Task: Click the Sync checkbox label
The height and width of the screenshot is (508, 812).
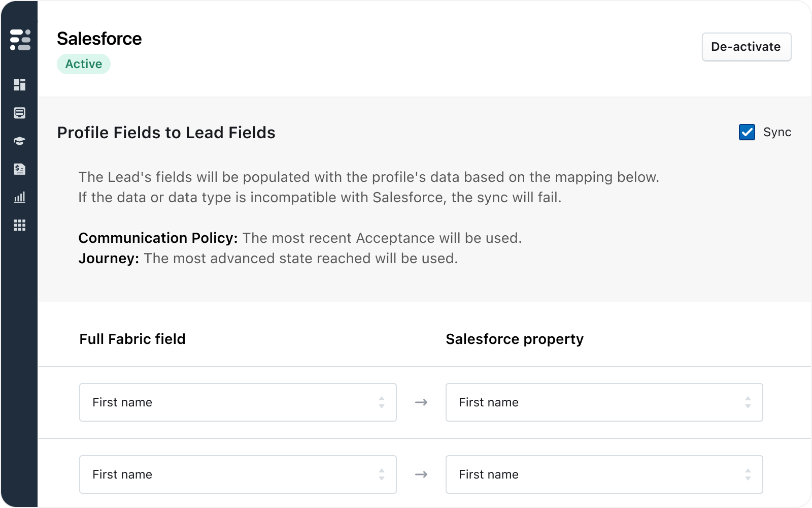Action: [x=777, y=132]
